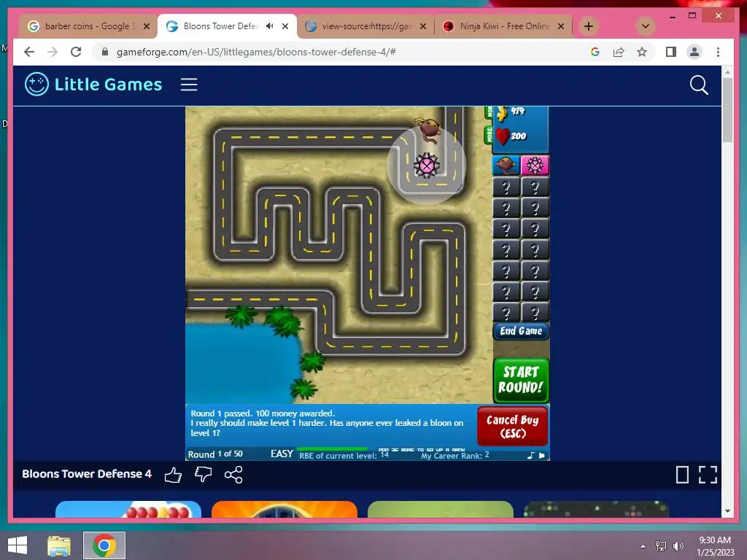Open the tab search dropdown chevron
Image resolution: width=747 pixels, height=560 pixels.
point(646,26)
